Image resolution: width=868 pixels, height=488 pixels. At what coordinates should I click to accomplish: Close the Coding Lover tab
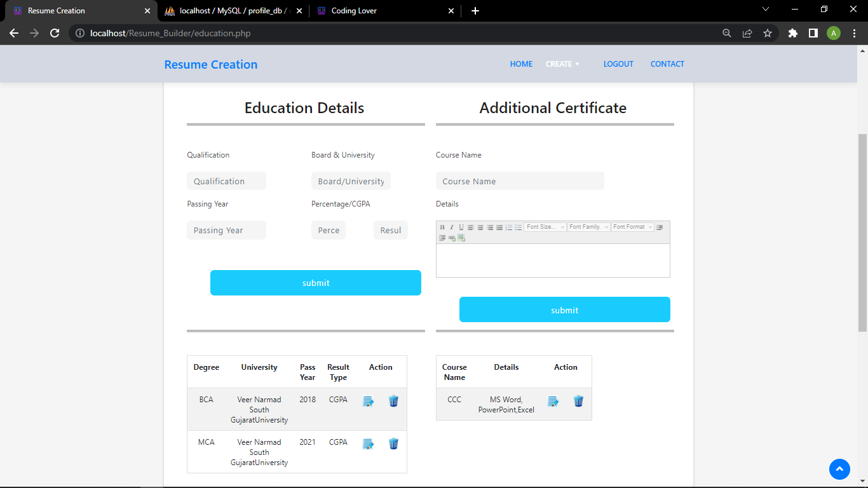coord(451,11)
